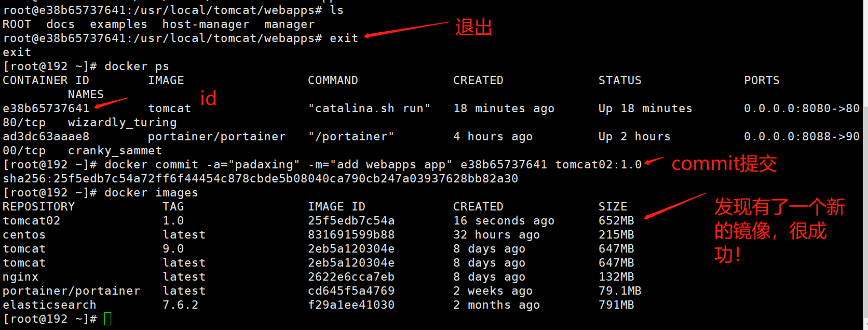Viewport: 868px width, 330px height.
Task: Click the portainer/portainer entry in images list
Action: click(71, 291)
